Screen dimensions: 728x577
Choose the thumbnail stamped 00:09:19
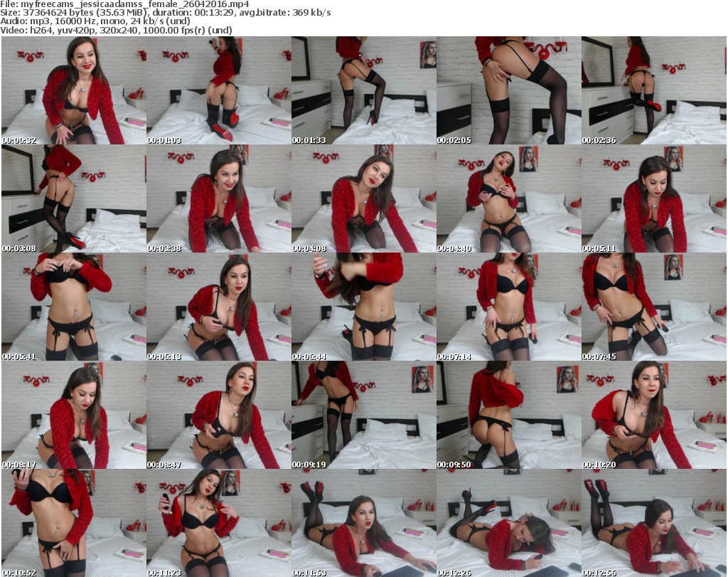[x=364, y=415]
